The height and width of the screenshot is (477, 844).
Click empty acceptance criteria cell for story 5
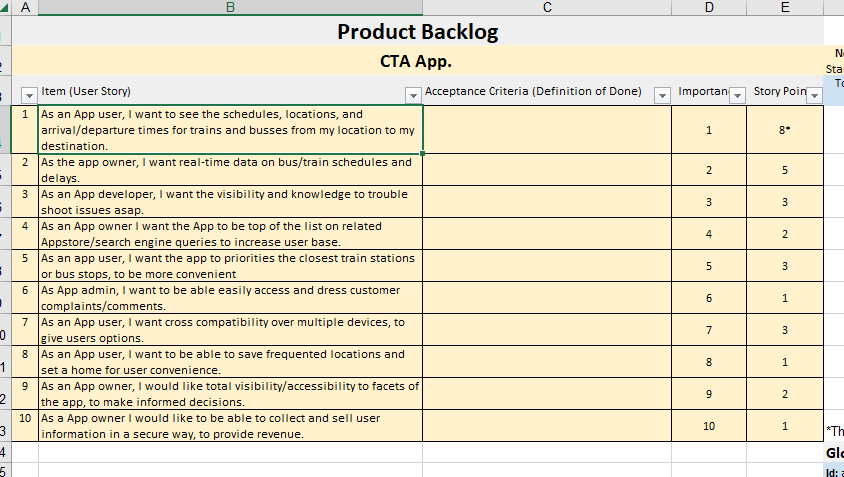[x=547, y=265]
